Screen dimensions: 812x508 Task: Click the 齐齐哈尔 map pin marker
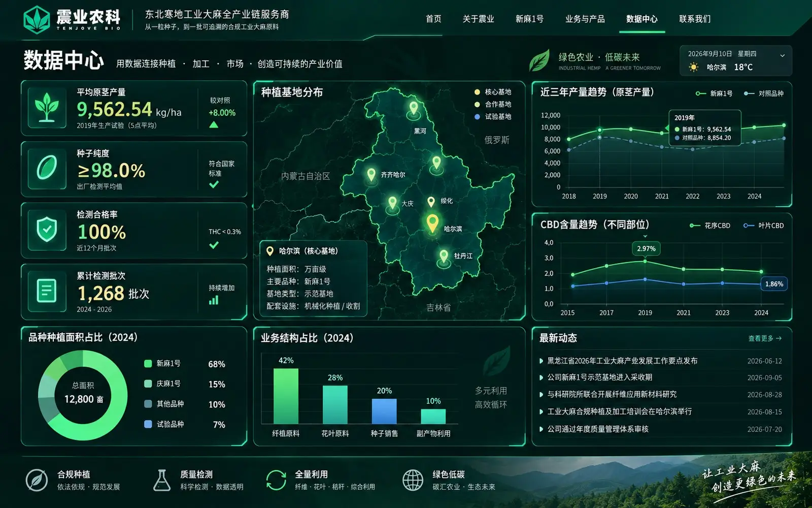click(371, 175)
